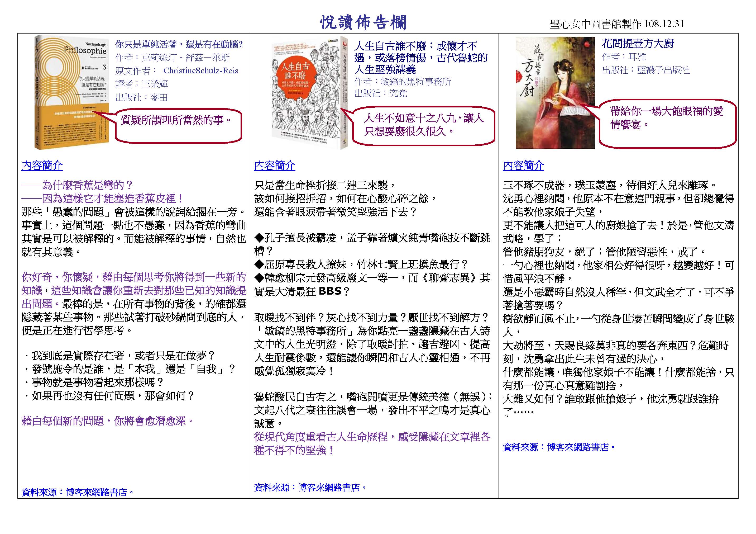Viewport: 756px width, 534px height.
Task: Click the speech bubble 質疑所謂理所當然的事
Action: (x=179, y=125)
